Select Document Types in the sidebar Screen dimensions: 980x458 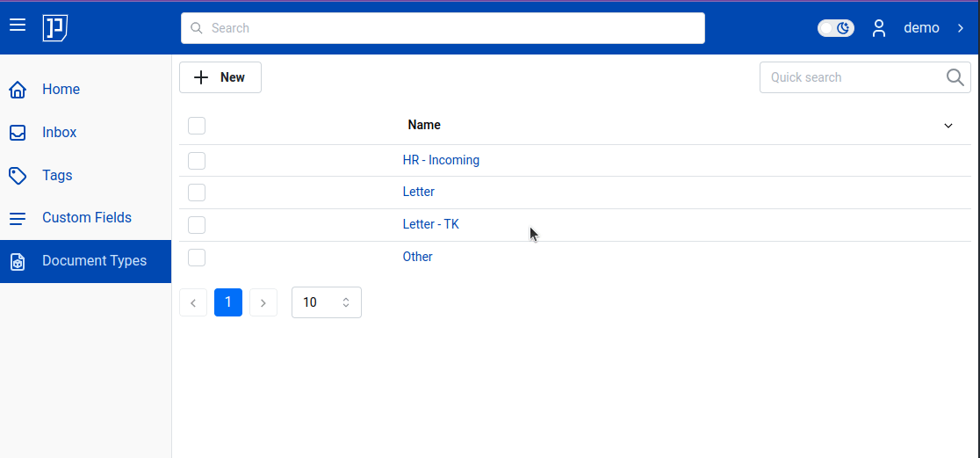(86, 262)
